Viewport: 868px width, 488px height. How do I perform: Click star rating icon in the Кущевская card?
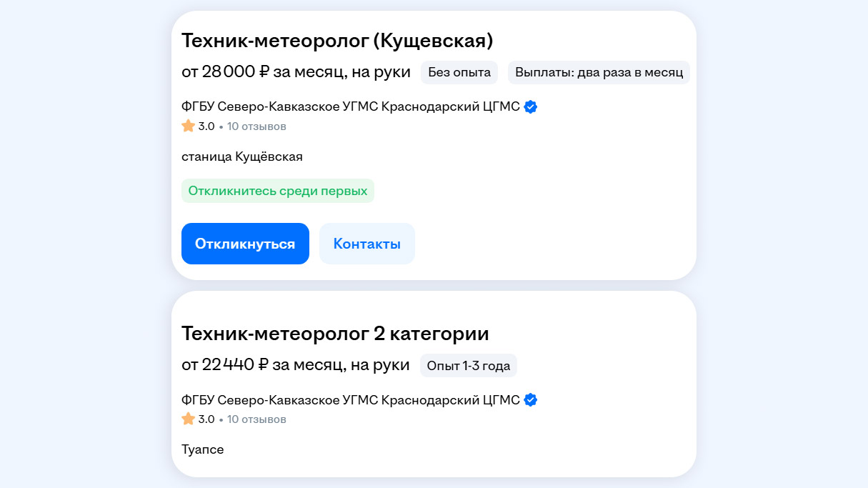pyautogui.click(x=189, y=126)
